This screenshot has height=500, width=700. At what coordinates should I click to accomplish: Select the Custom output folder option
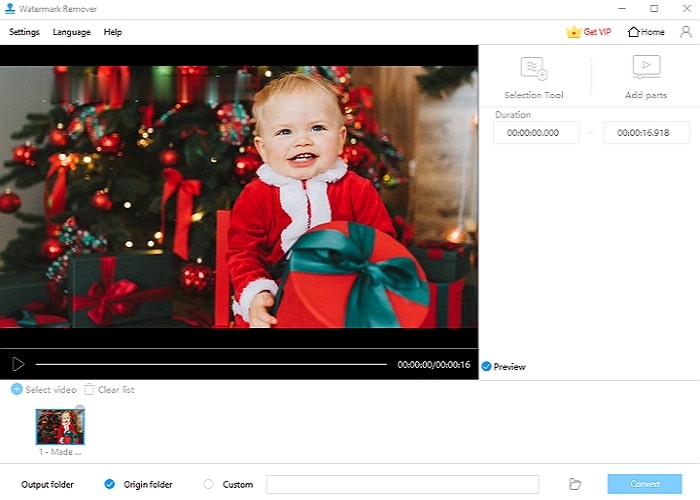point(208,484)
